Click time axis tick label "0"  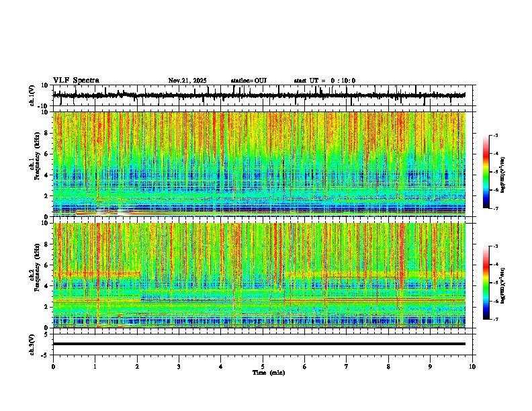[x=53, y=367]
